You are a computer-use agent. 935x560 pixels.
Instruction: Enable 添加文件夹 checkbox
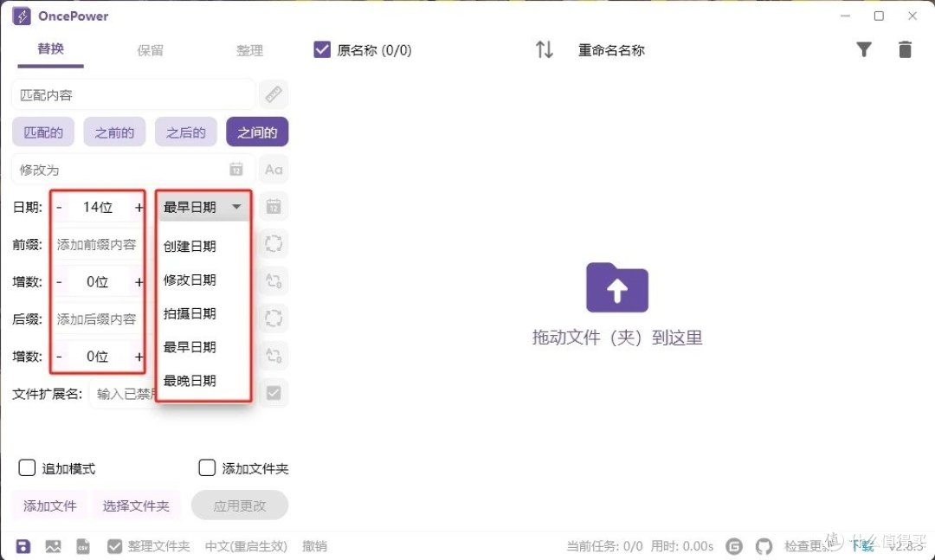pos(207,467)
